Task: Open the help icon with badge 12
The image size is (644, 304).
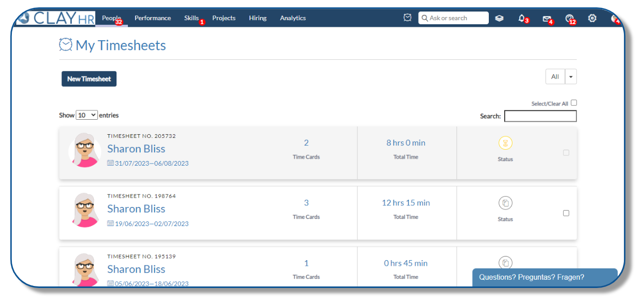Action: (569, 18)
